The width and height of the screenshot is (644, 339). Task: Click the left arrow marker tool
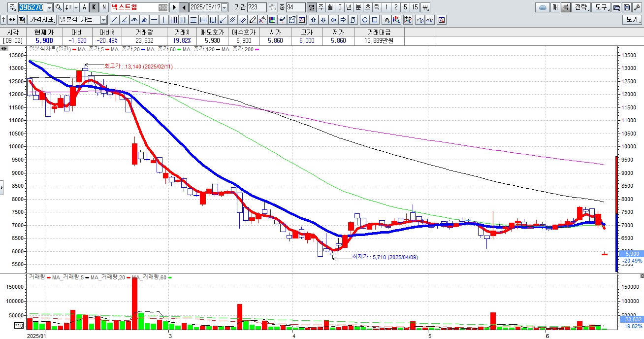pos(333,20)
